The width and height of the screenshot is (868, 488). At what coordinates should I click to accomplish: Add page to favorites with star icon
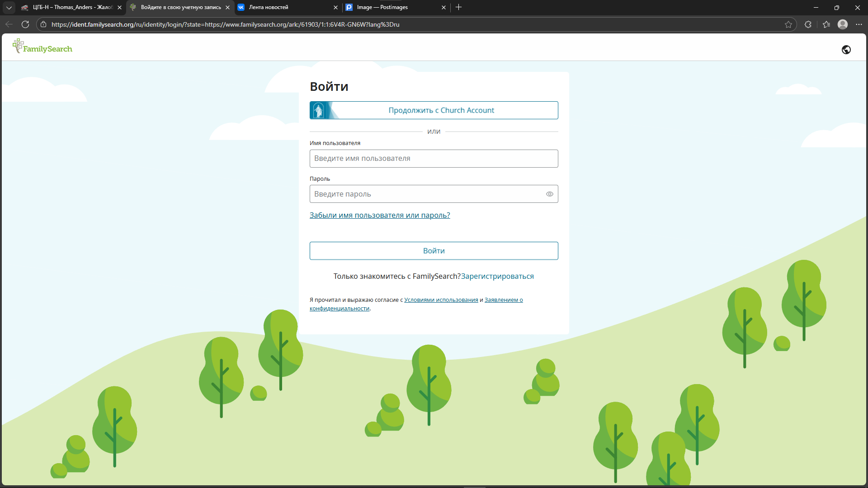coord(788,24)
